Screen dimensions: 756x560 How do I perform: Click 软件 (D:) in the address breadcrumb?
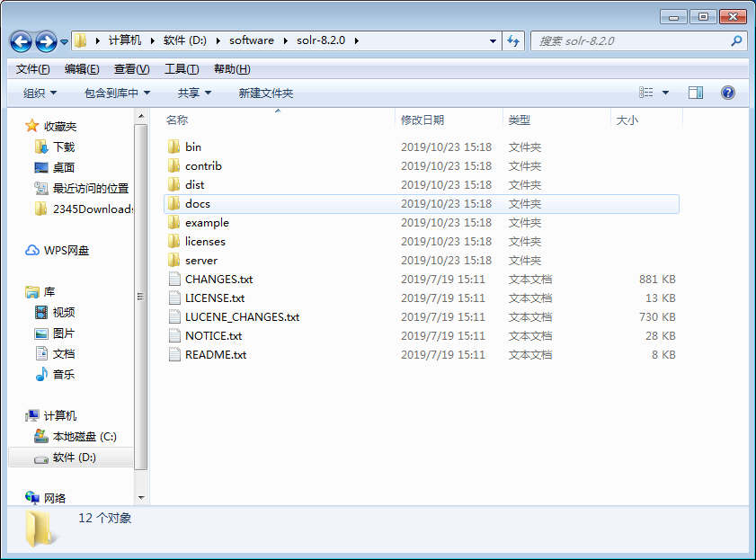pos(185,40)
